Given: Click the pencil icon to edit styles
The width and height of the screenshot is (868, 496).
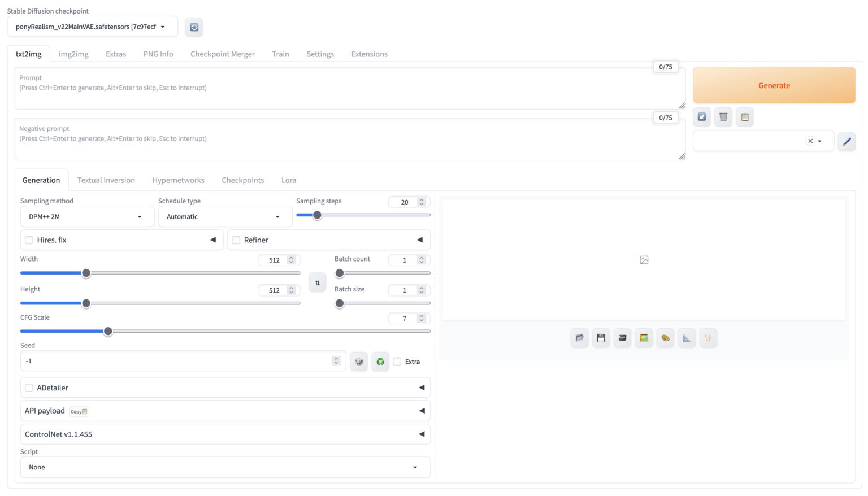Looking at the screenshot, I should [846, 141].
